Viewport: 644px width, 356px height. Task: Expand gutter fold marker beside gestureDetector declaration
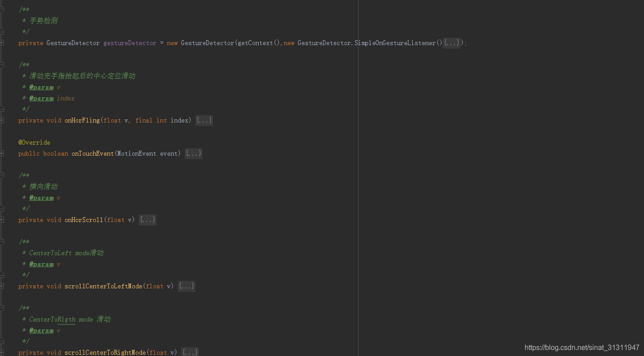point(2,43)
